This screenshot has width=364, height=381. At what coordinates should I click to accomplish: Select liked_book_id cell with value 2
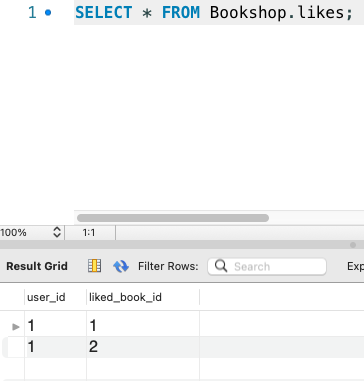[143, 347]
